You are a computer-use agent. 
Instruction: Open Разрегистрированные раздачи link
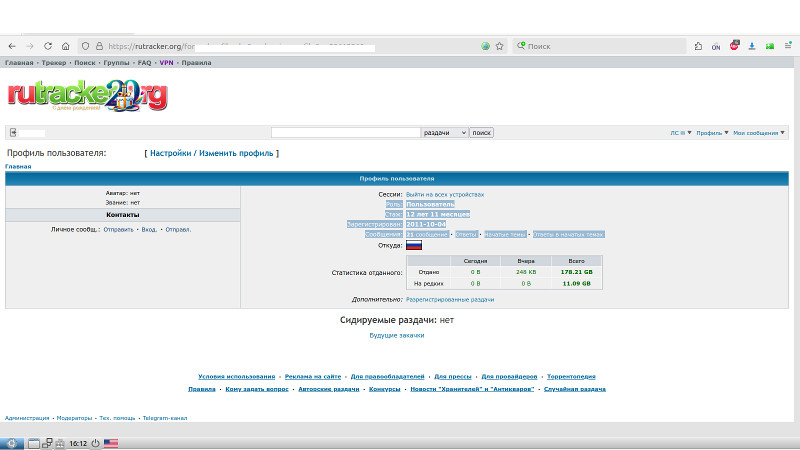[450, 299]
